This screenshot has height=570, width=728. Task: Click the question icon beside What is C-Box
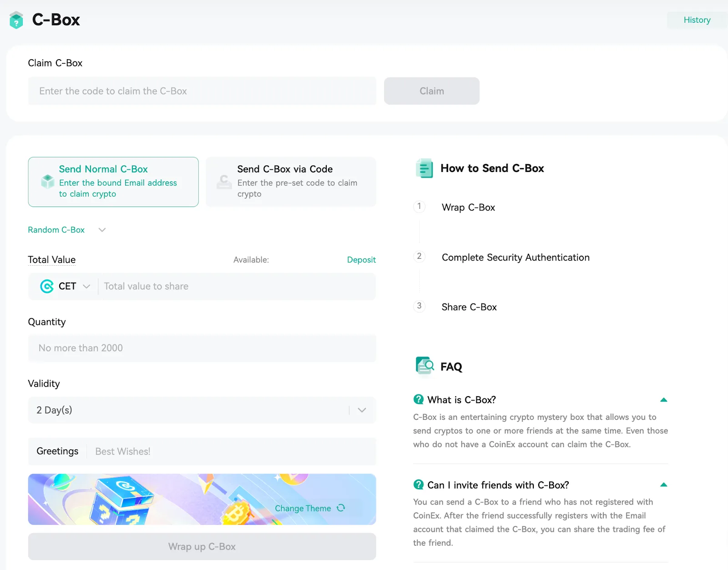point(419,399)
